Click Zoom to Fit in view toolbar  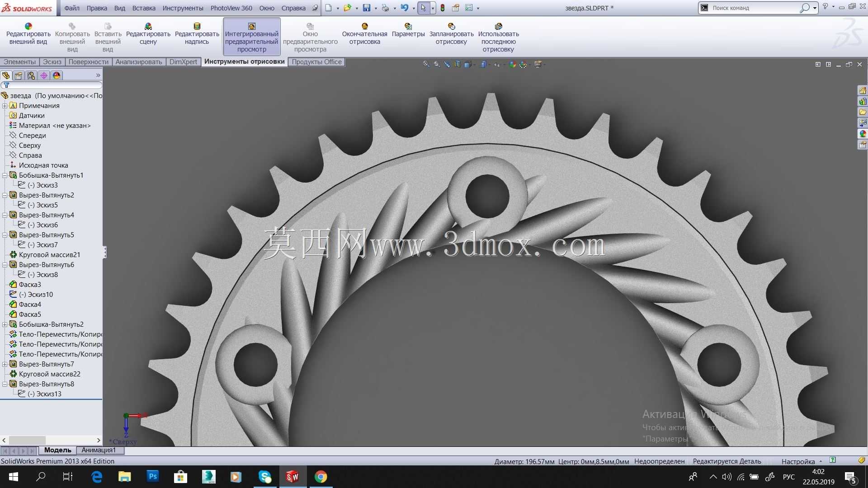426,64
